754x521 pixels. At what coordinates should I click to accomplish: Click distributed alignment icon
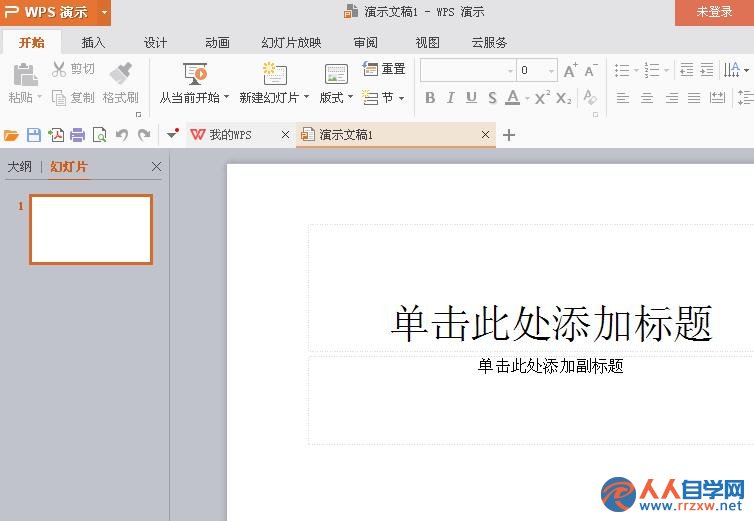click(x=717, y=98)
